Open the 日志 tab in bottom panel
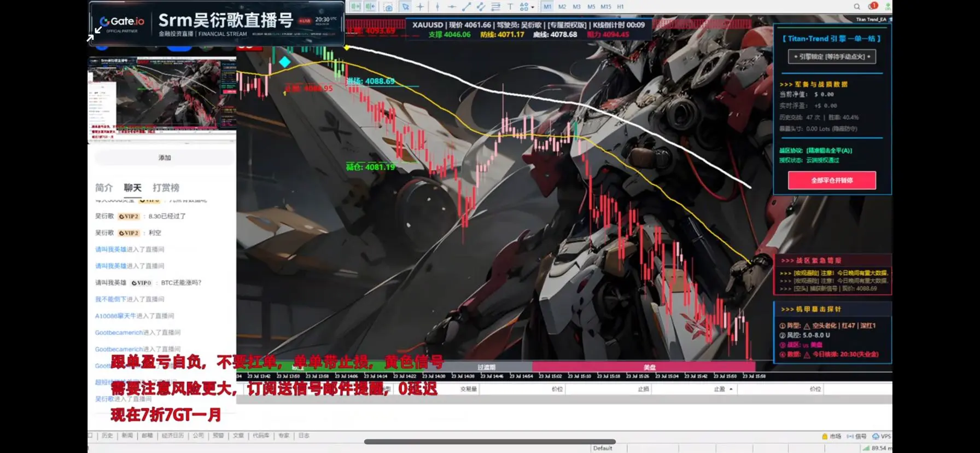Viewport: 980px width, 453px height. tap(304, 435)
